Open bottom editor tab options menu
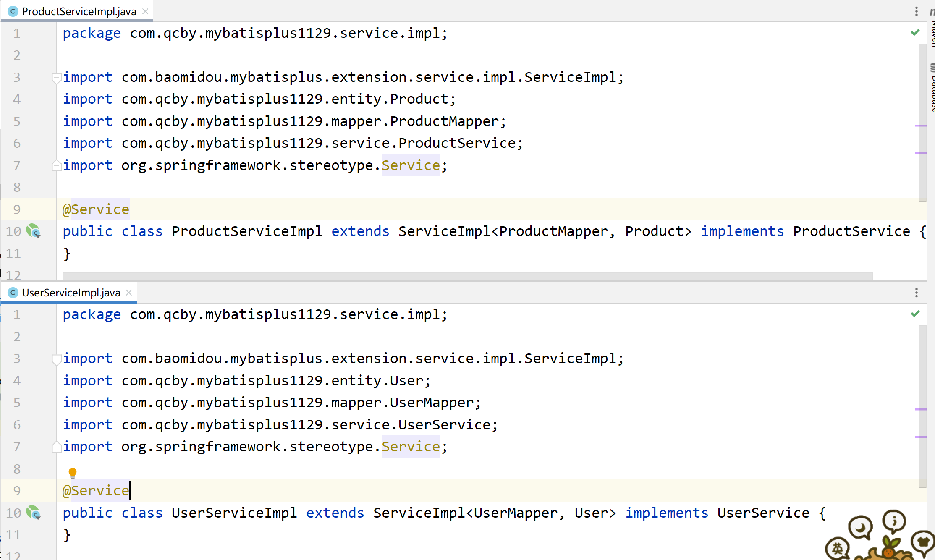 pos(917,293)
